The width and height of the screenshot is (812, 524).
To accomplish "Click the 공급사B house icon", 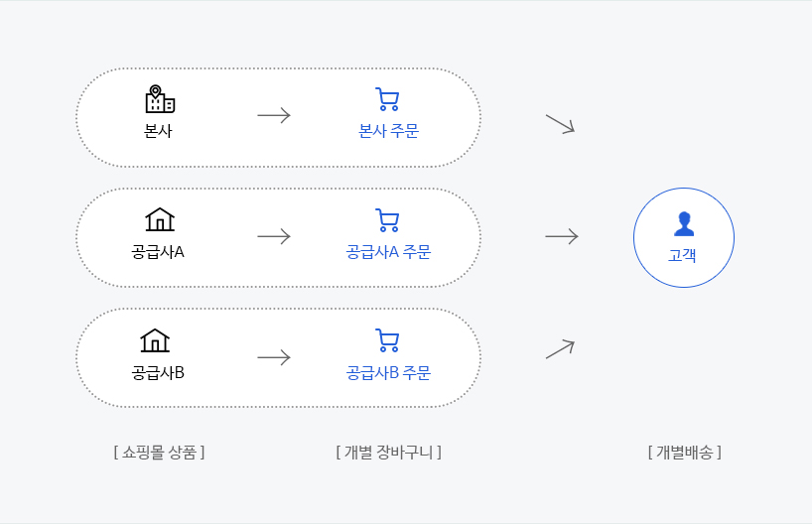I will point(155,340).
